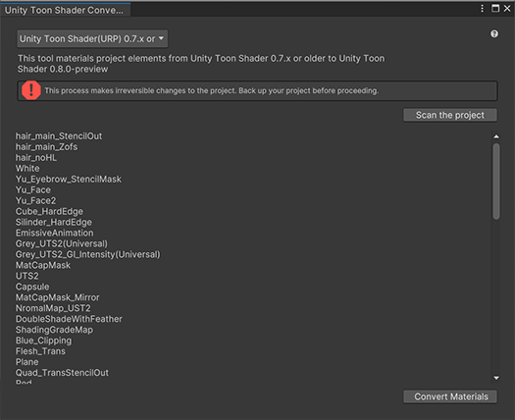This screenshot has width=515, height=420.
Task: Maximize the converter window
Action: (x=495, y=8)
